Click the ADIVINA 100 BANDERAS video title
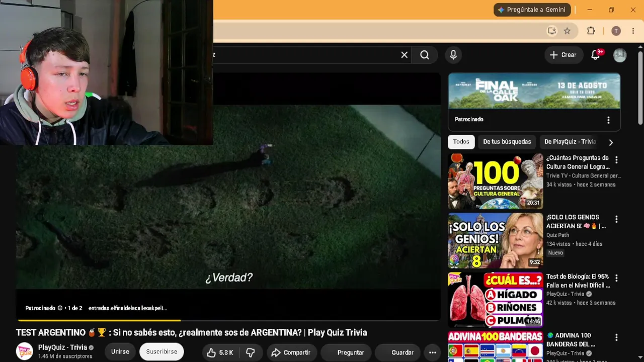This screenshot has height=362, width=644. pyautogui.click(x=572, y=340)
